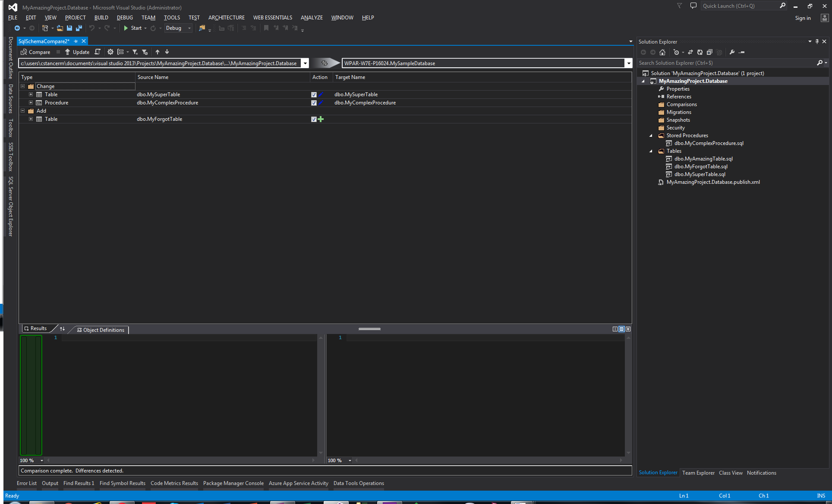This screenshot has width=832, height=504.
Task: Click the pane splitter grip handle
Action: pos(369,329)
